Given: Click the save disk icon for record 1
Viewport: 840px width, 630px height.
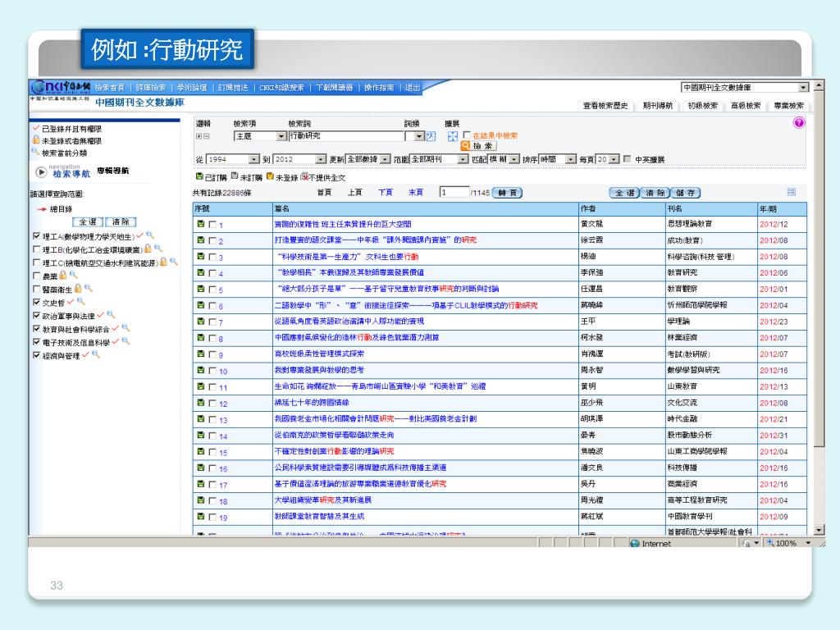Looking at the screenshot, I should (x=199, y=224).
